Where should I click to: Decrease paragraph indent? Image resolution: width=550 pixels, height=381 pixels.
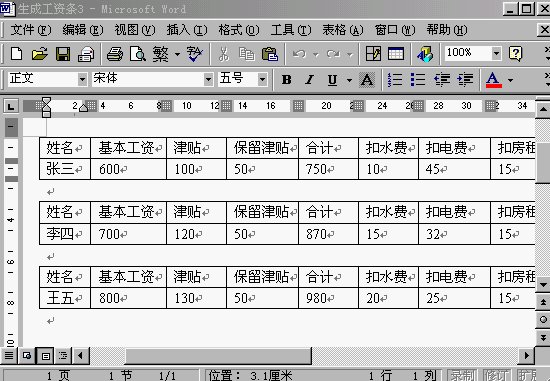pyautogui.click(x=442, y=80)
